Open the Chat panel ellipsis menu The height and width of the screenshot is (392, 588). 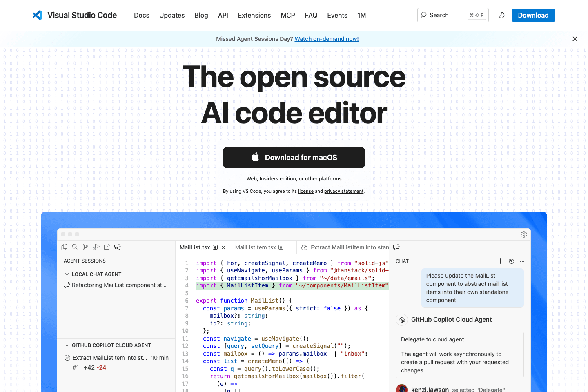coord(522,261)
